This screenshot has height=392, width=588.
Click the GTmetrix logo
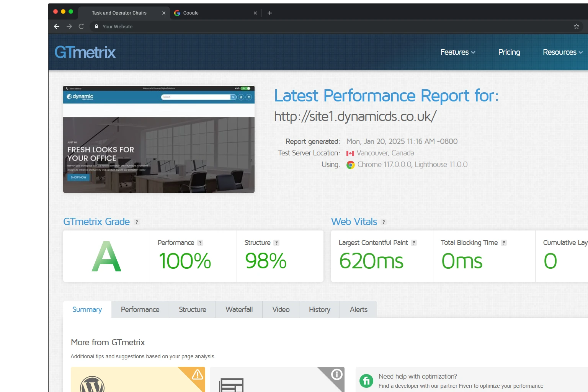[85, 52]
